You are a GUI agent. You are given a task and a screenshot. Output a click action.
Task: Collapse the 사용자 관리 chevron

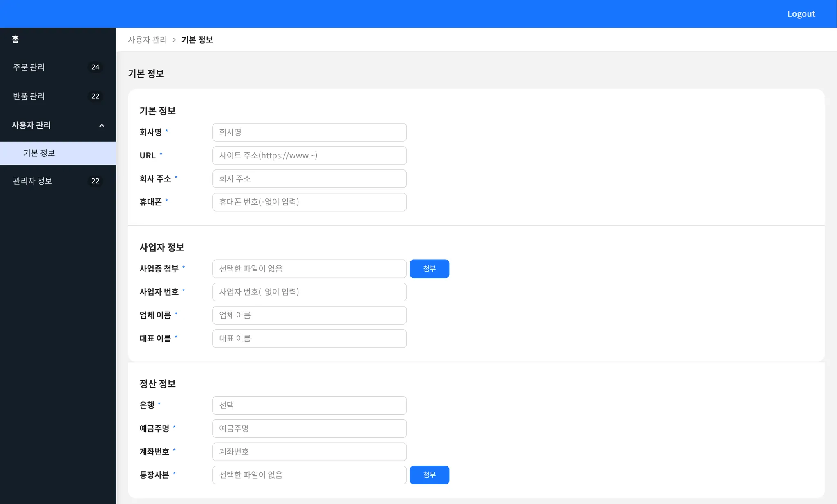[102, 125]
